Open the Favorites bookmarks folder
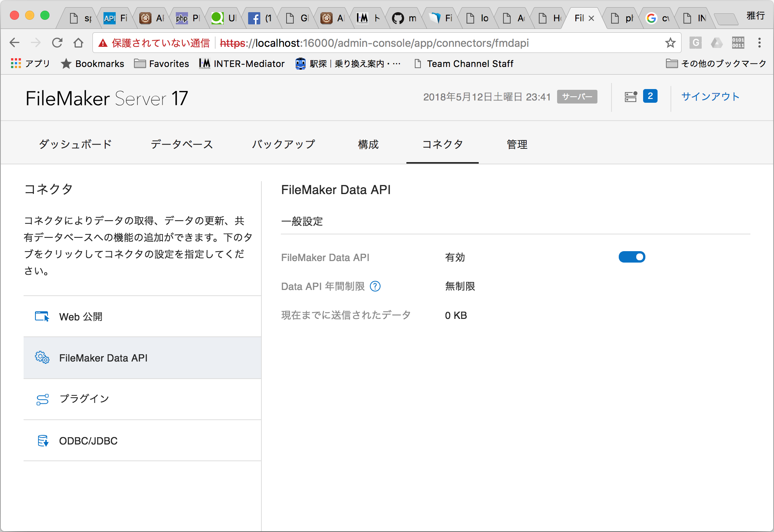 [x=162, y=64]
